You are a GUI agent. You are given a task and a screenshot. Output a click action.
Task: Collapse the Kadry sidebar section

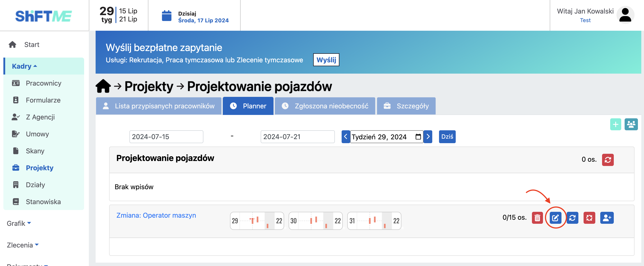coord(44,66)
